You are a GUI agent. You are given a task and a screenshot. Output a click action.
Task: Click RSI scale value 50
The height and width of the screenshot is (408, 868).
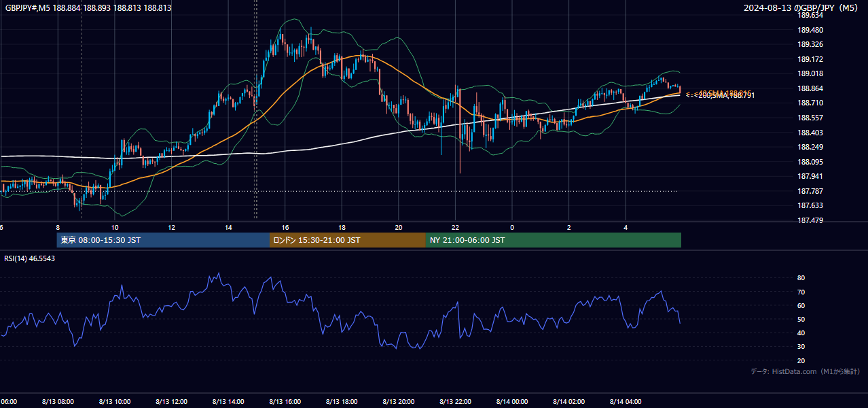pyautogui.click(x=801, y=319)
